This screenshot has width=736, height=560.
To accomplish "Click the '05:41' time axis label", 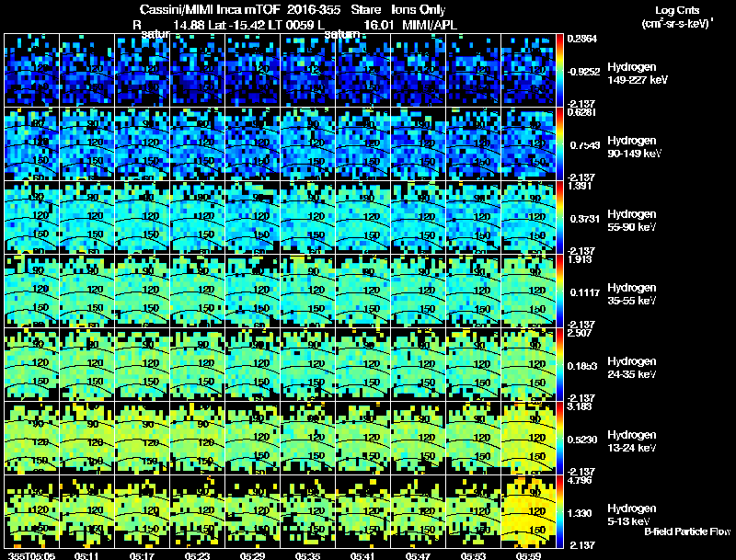I will pos(362,555).
